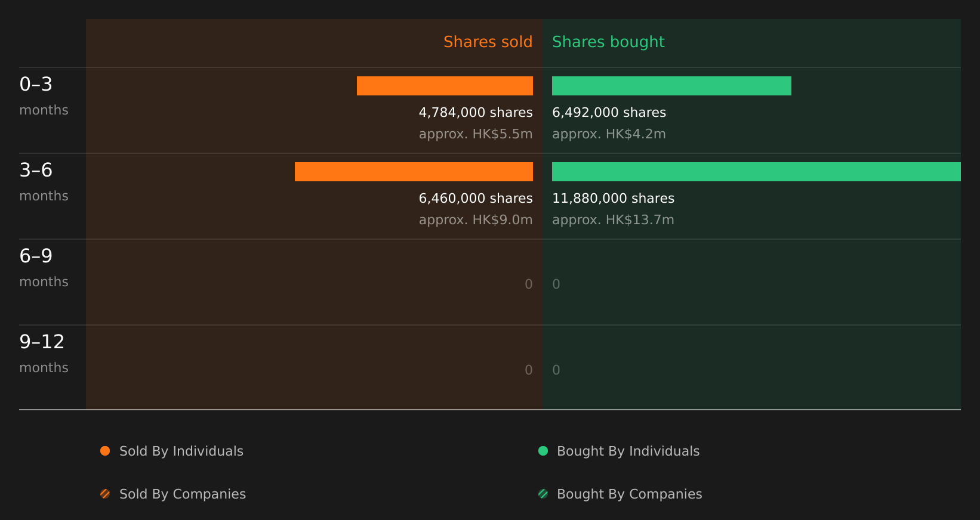Click the 9–12 months shares sold zero

529,370
